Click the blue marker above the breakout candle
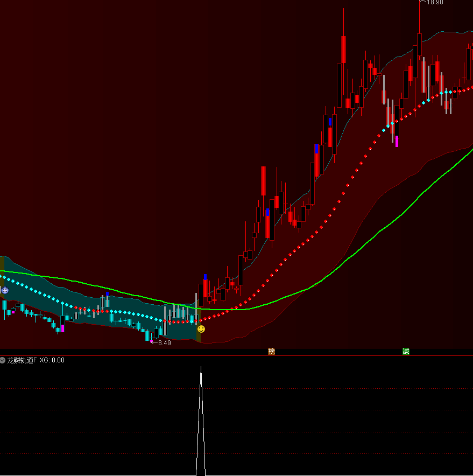Image resolution: width=473 pixels, height=476 pixels. pyautogui.click(x=205, y=277)
